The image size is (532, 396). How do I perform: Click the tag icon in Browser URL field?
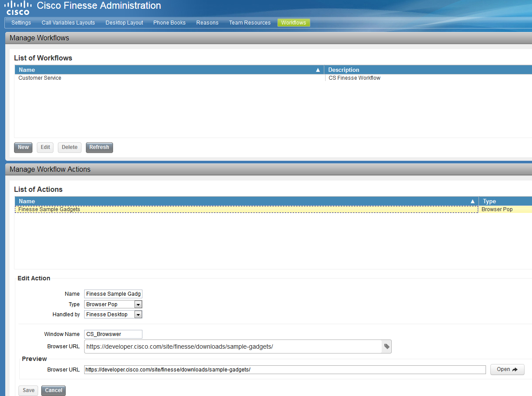point(387,346)
